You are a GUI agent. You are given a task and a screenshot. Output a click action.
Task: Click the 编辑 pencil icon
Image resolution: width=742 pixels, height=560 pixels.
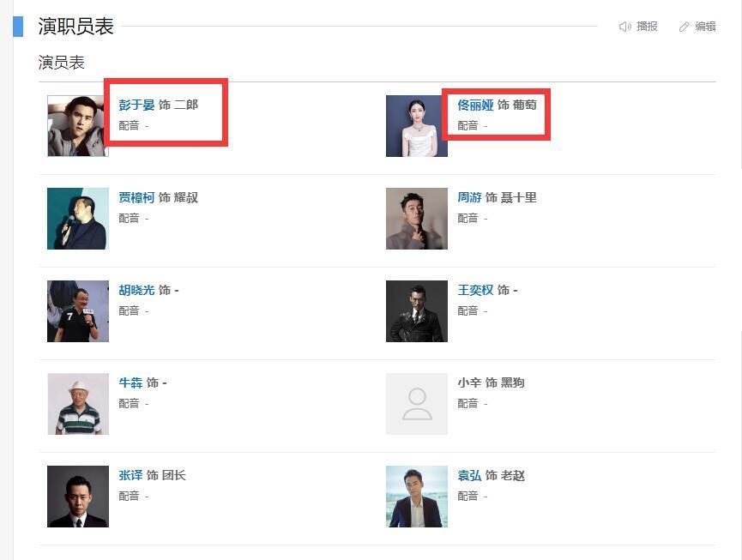coord(685,27)
